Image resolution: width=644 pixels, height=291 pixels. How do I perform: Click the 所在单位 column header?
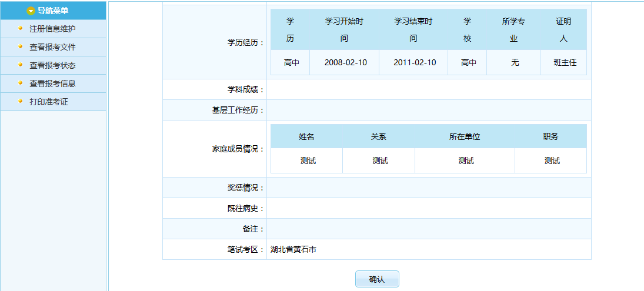click(x=465, y=136)
